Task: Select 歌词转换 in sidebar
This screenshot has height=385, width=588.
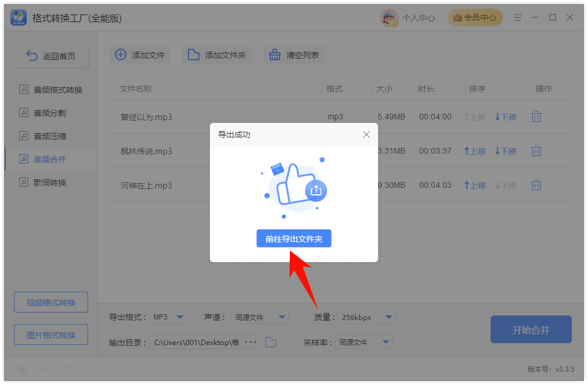Action: tap(51, 183)
